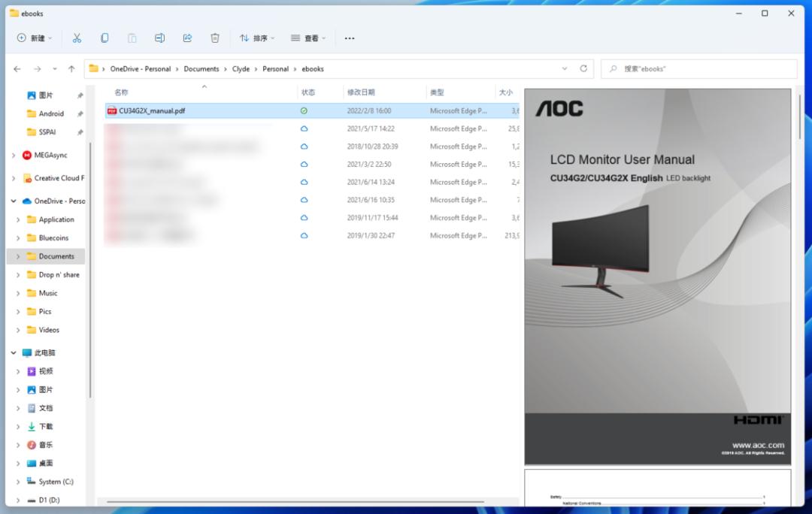This screenshot has width=812, height=514.
Task: Expand Documents folder in tree
Action: [18, 256]
